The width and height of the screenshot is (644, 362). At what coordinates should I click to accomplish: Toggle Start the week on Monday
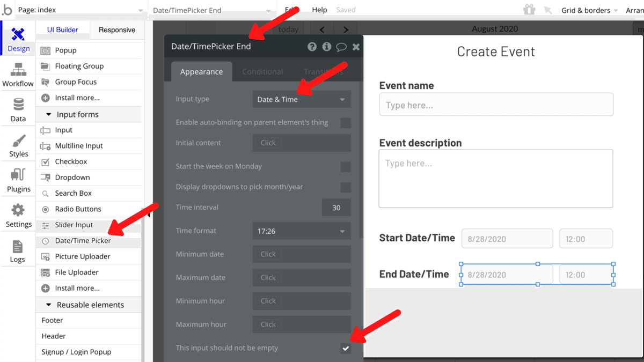346,166
